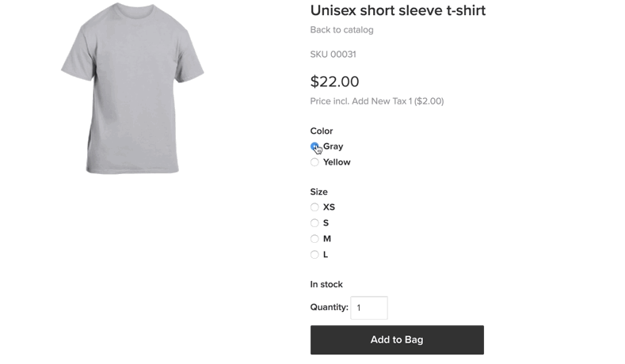Choose the Yellow color radio button
This screenshot has height=364, width=625.
(x=314, y=162)
